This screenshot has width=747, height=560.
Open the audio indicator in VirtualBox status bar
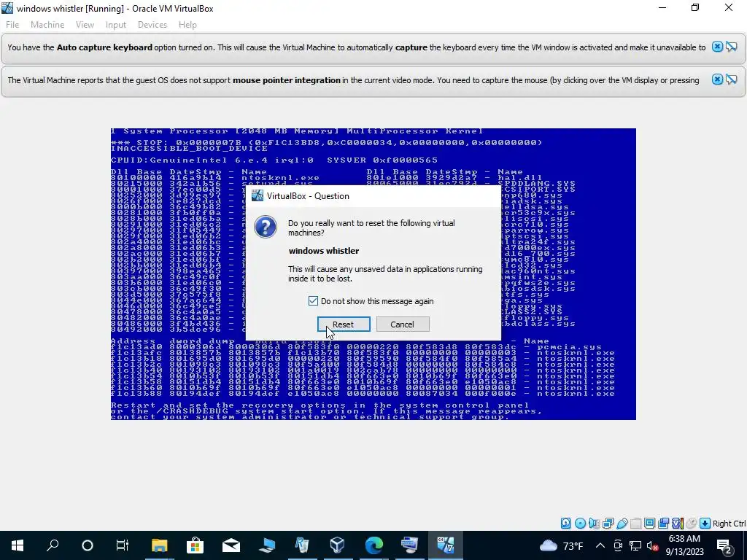[x=594, y=524]
